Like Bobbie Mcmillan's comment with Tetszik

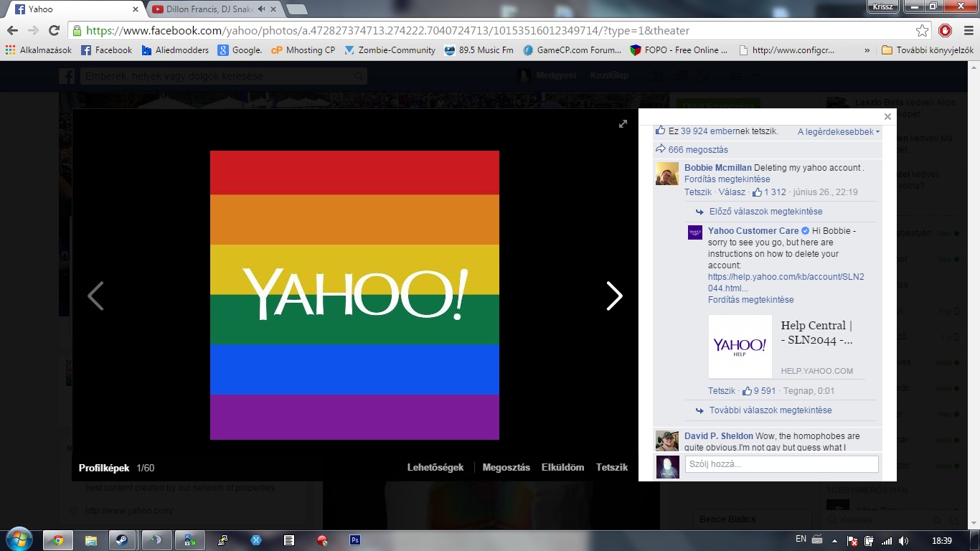point(698,192)
